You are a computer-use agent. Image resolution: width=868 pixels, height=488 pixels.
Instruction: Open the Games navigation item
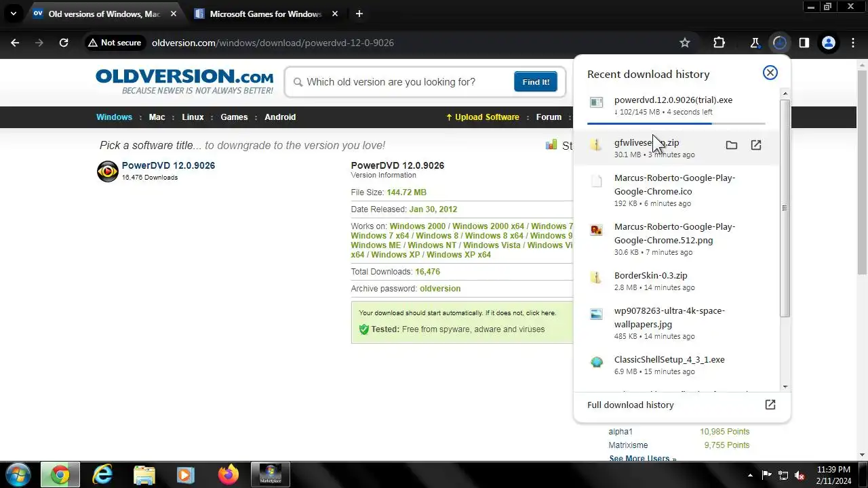(234, 117)
